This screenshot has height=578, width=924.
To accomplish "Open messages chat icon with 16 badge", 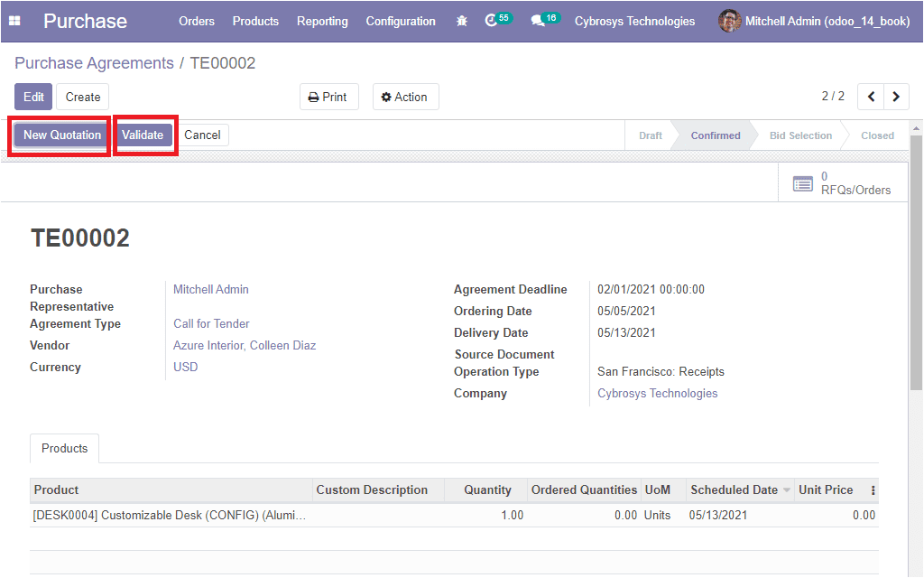I will coord(539,20).
